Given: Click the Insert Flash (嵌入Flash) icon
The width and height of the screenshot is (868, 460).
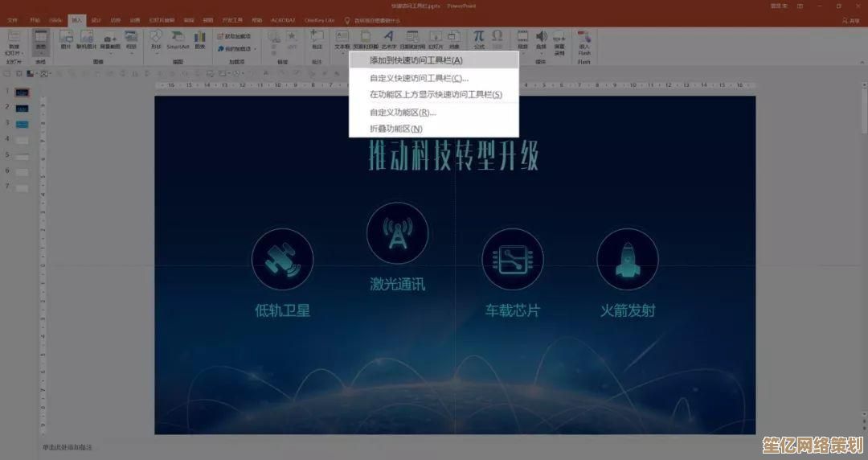Looking at the screenshot, I should (x=584, y=40).
